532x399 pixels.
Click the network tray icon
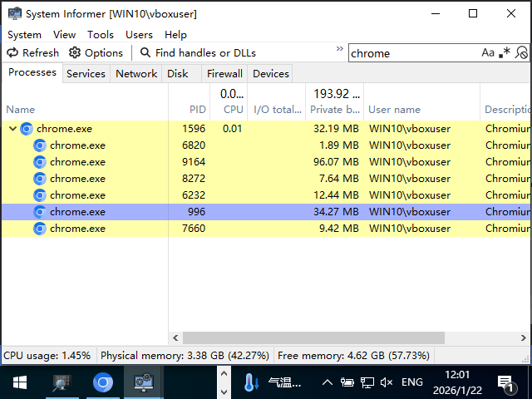coord(367,382)
